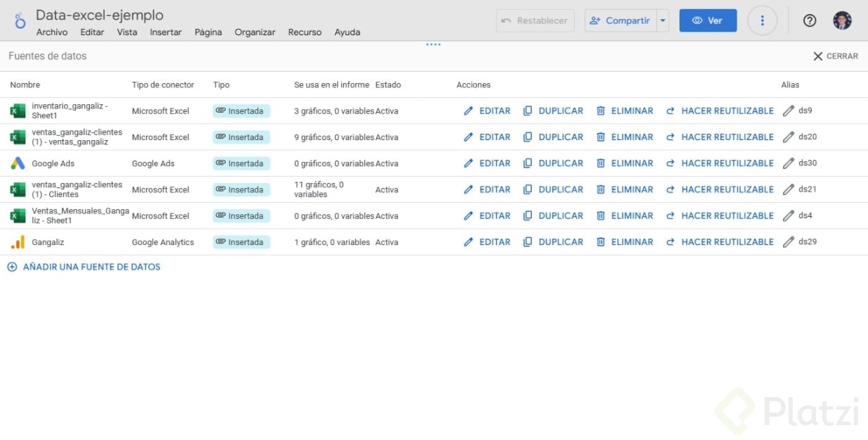Click the Data-excel-ejemplo report title

coord(99,15)
